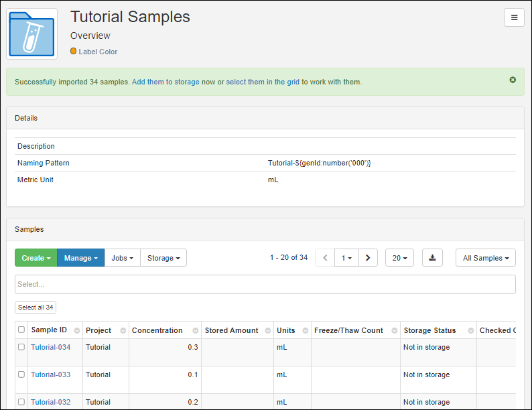Open Concentration column sort menu

195,331
